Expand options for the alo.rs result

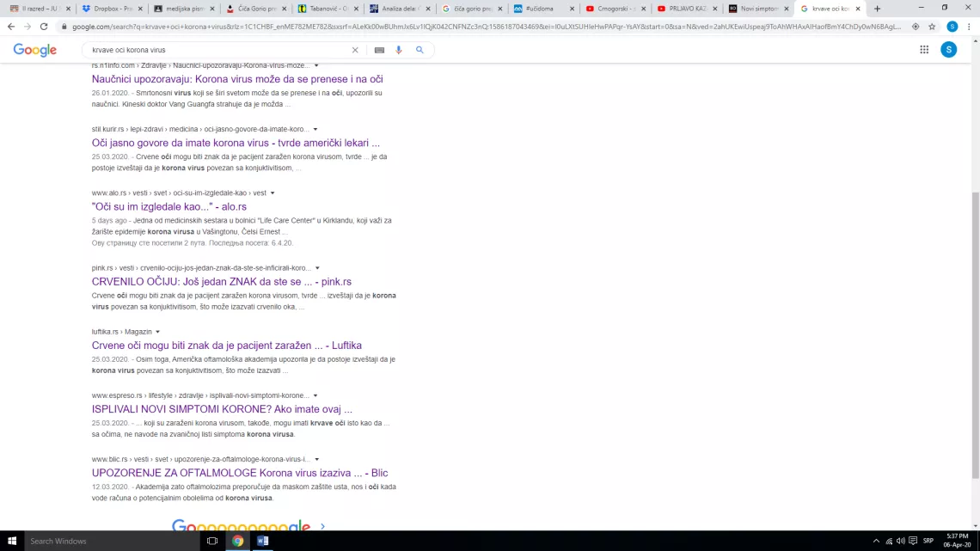tap(273, 193)
